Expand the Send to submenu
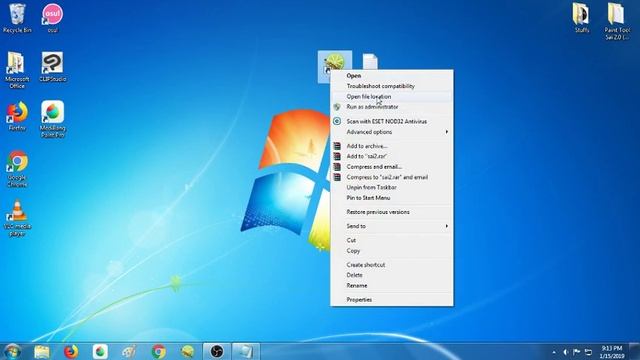The image size is (640, 360). coord(392,226)
